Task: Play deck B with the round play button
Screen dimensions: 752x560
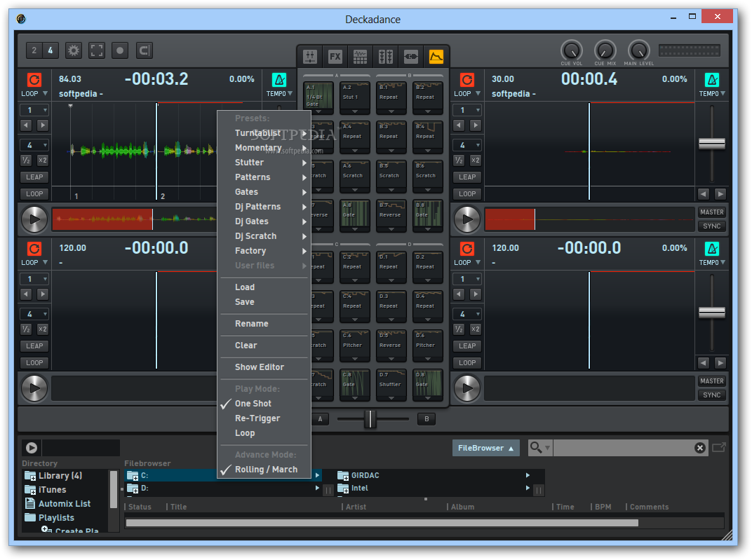Action: 467,219
